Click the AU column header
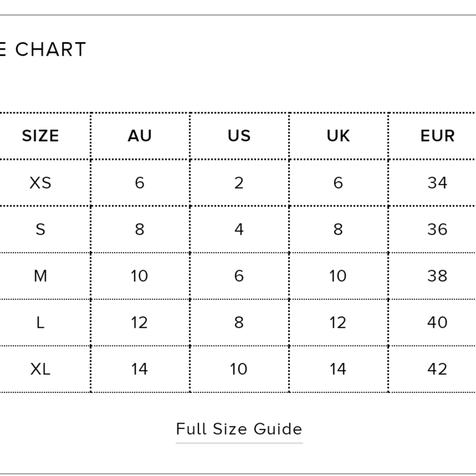The image size is (476, 476). 139,136
